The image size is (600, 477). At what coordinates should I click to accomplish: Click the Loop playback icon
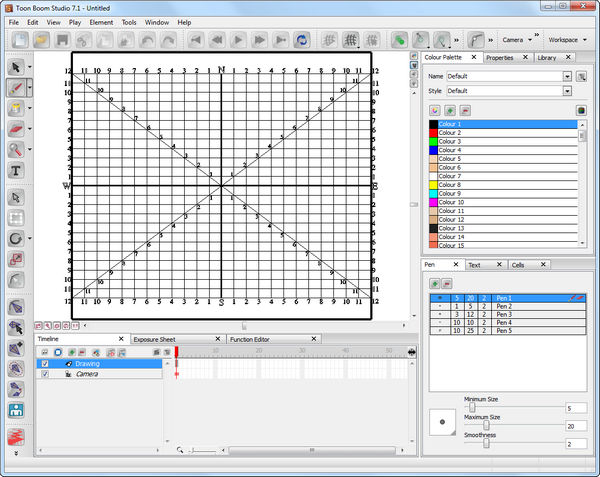pyautogui.click(x=301, y=40)
